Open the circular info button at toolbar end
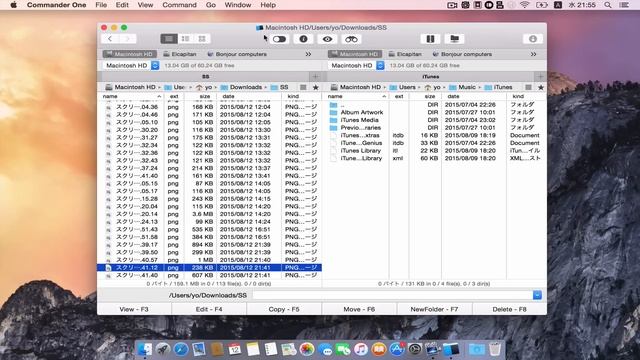This screenshot has height=360, width=640. pos(533,39)
